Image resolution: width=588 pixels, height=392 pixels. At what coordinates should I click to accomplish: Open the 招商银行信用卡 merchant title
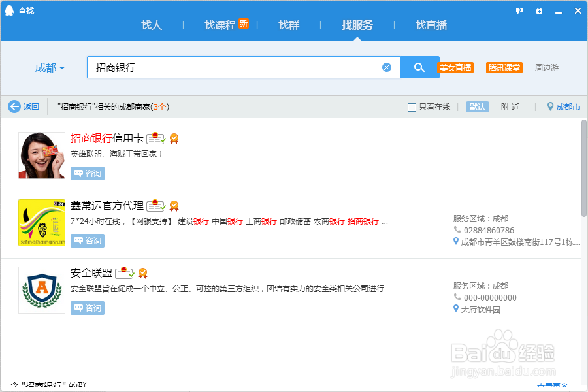[x=107, y=139]
